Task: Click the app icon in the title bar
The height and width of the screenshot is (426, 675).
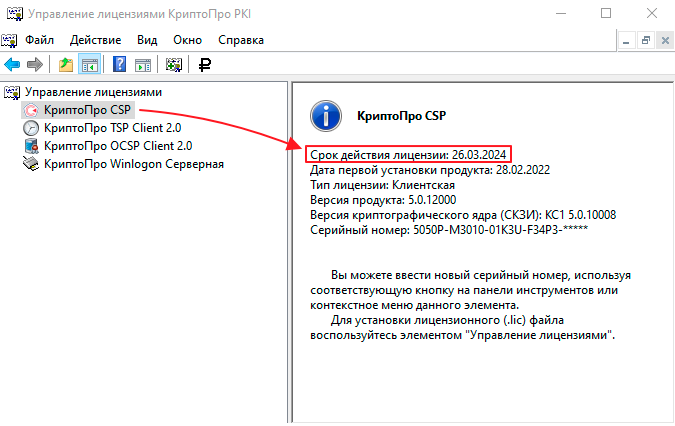Action: click(15, 14)
